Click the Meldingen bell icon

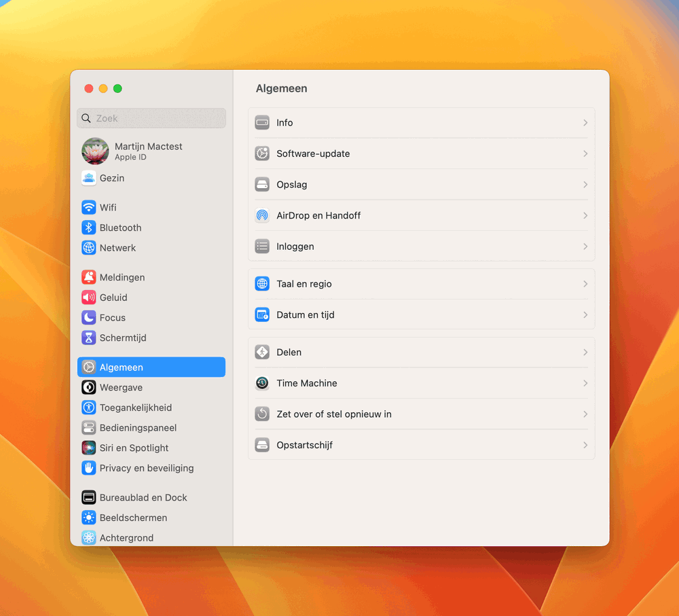click(x=89, y=277)
